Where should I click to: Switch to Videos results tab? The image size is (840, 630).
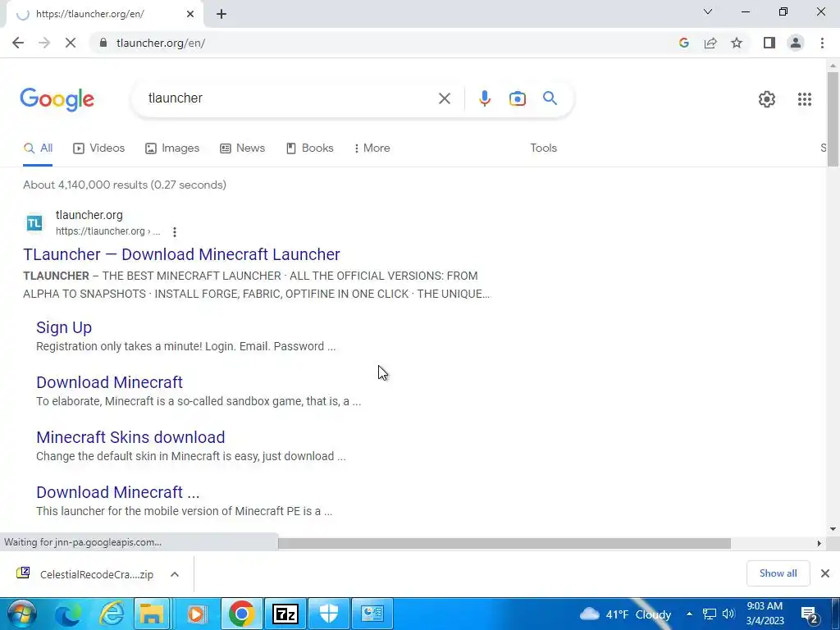[98, 148]
